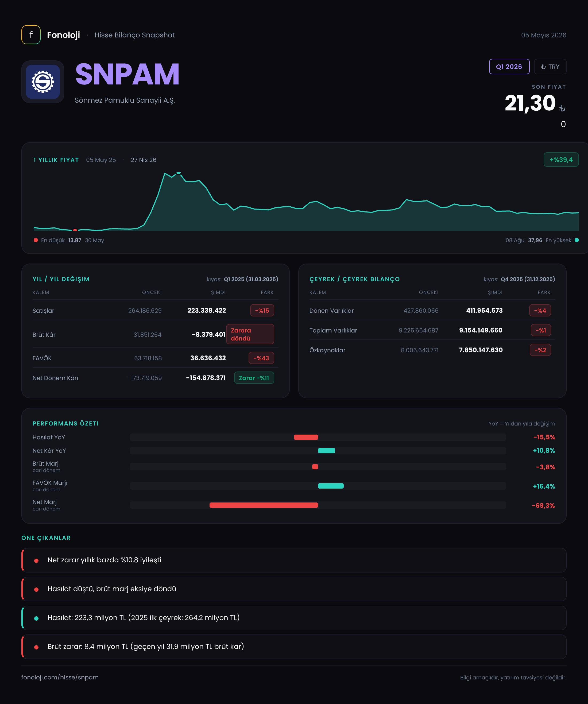The image size is (588, 704).
Task: Click the -154.878.371 net profit value
Action: [206, 378]
